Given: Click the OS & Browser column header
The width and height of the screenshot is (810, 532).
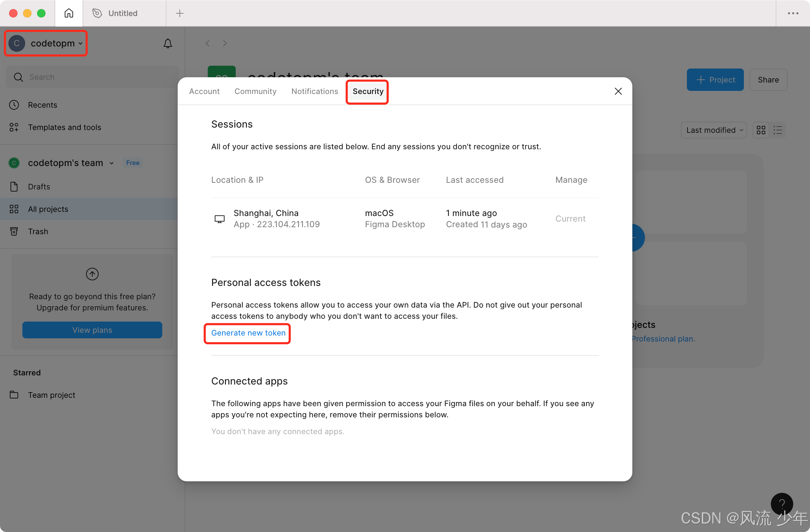Looking at the screenshot, I should [x=392, y=180].
